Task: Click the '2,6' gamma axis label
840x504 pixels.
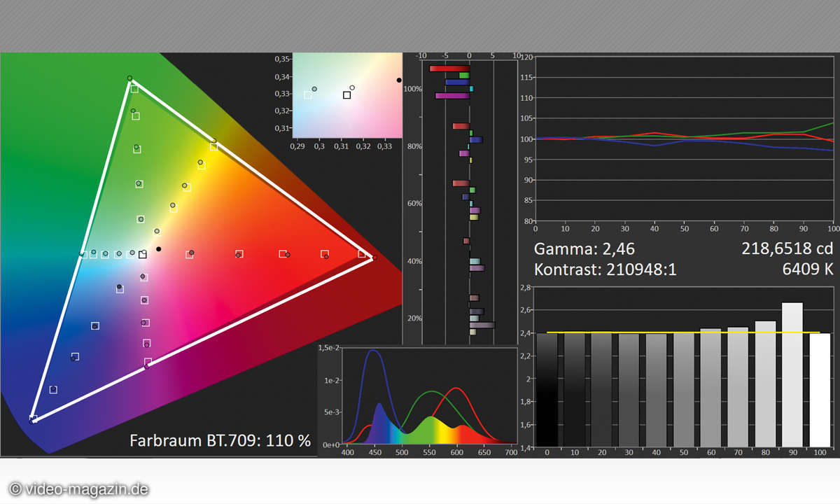Action: point(526,310)
